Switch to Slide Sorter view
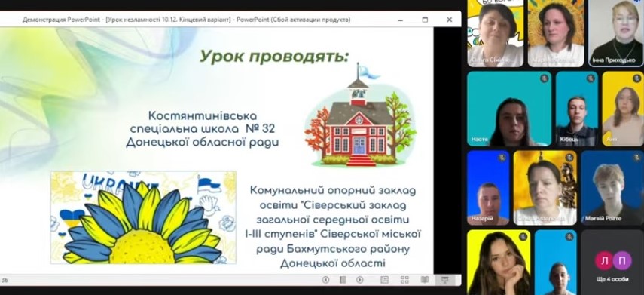This screenshot has height=295, width=644. coord(404,280)
